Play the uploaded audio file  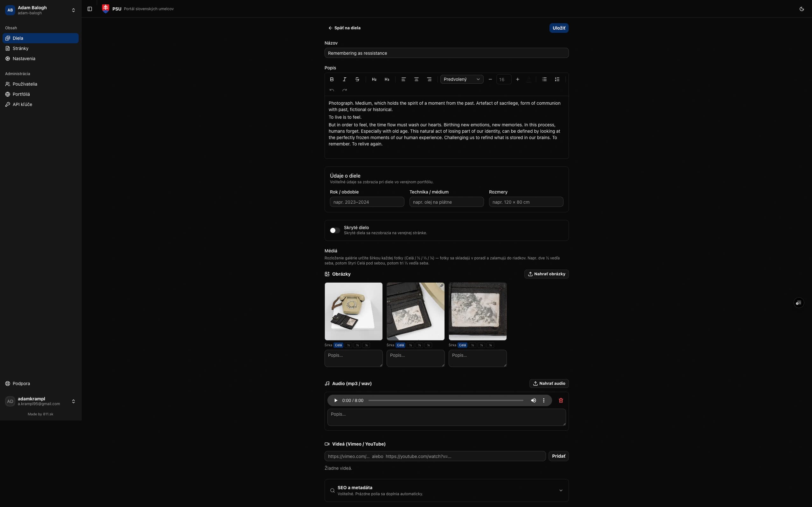click(x=336, y=400)
